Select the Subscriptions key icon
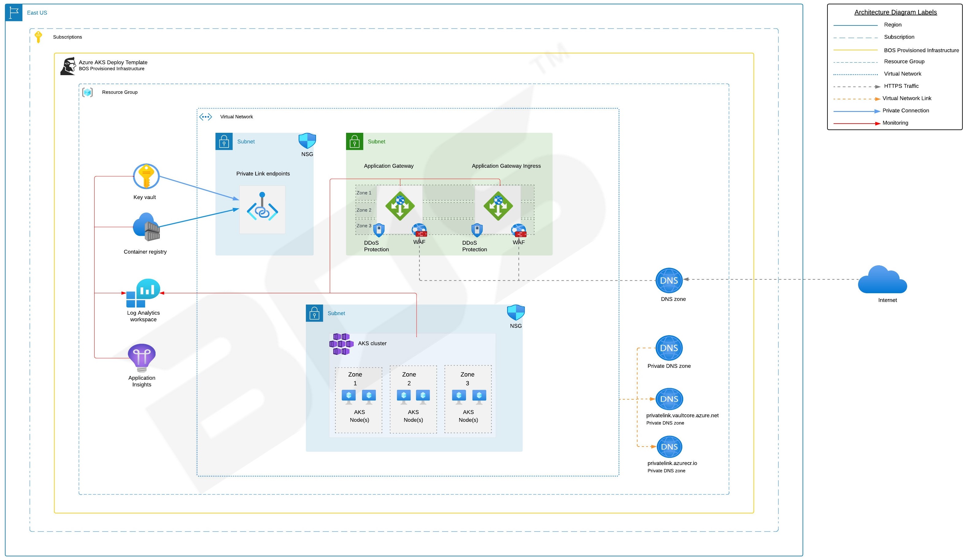967x560 pixels. click(38, 37)
